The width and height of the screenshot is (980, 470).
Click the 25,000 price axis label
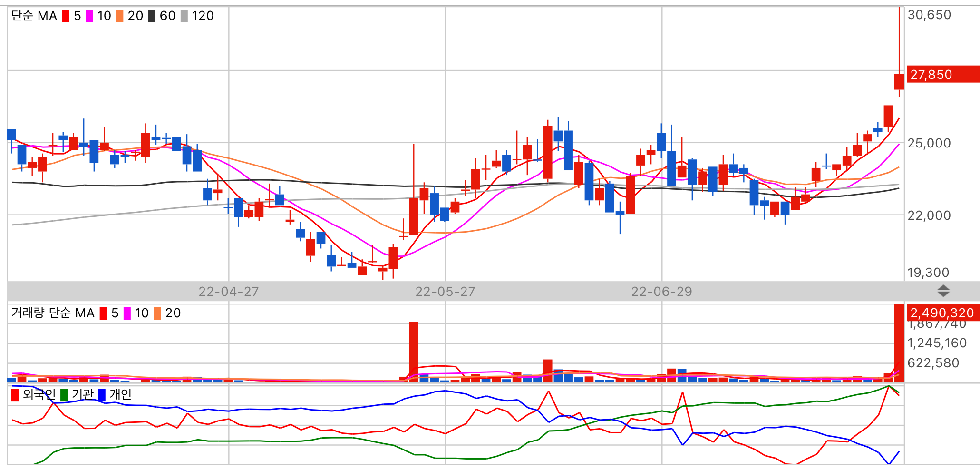[929, 143]
